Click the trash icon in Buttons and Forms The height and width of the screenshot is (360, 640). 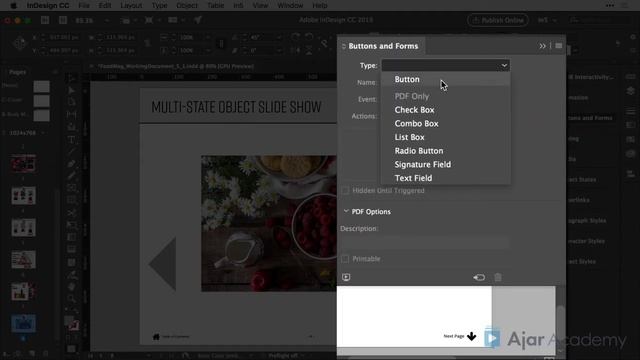(x=498, y=278)
